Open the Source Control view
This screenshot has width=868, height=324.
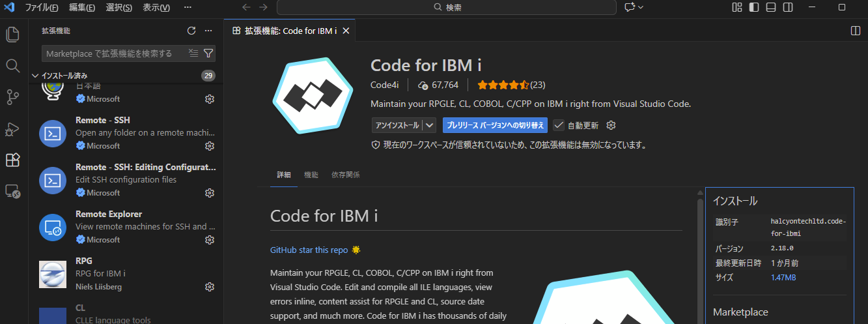tap(12, 97)
